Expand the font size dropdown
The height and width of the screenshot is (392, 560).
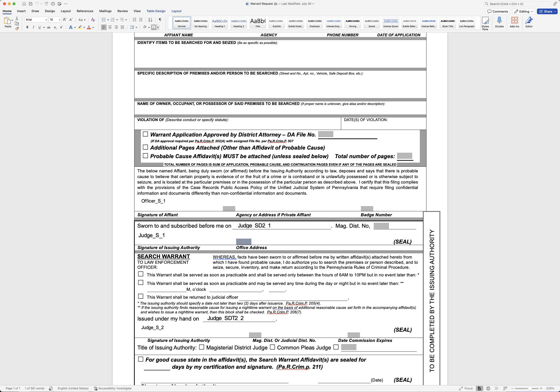59,20
